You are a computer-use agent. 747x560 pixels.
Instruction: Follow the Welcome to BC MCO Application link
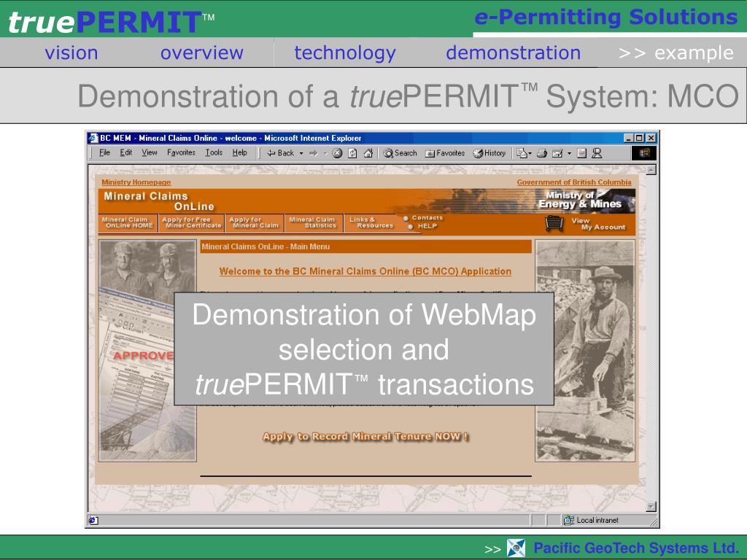[365, 271]
